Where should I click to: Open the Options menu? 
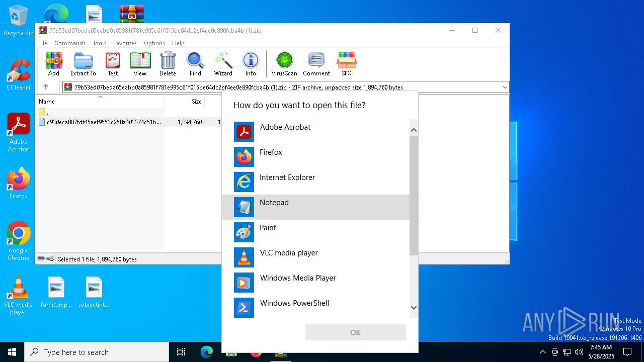[x=154, y=43]
